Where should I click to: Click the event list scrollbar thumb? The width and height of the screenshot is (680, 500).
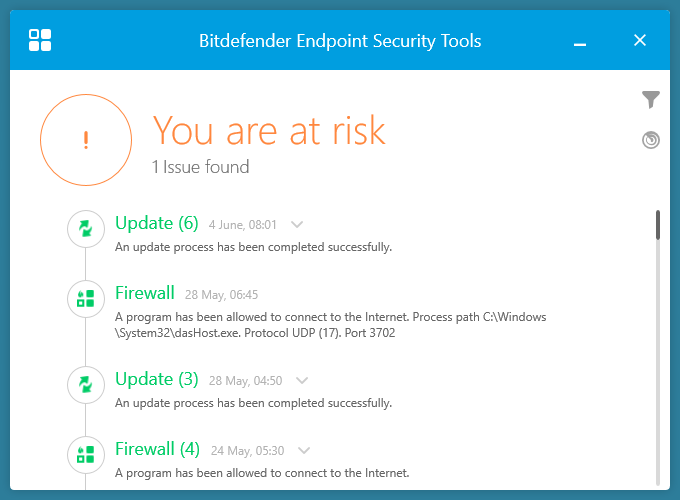coord(658,225)
